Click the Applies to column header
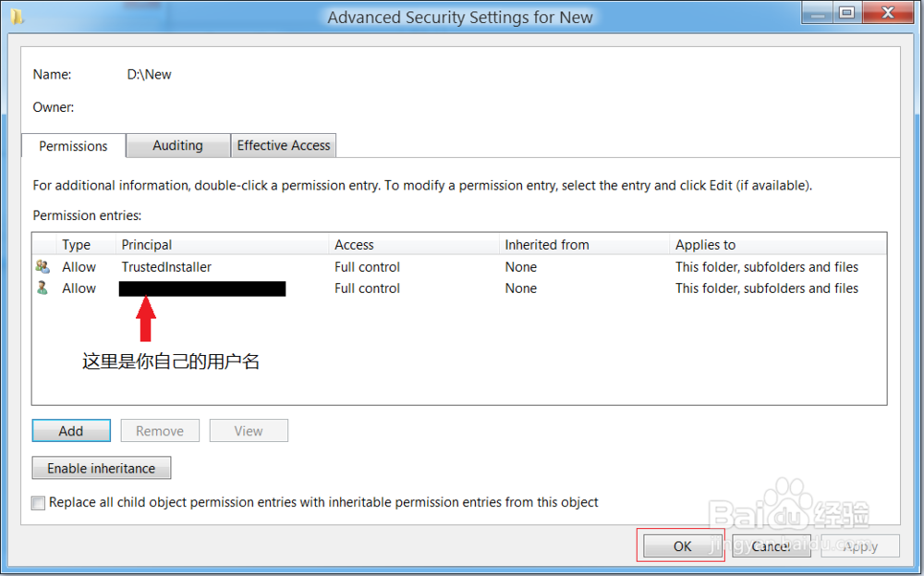924x576 pixels. point(776,245)
